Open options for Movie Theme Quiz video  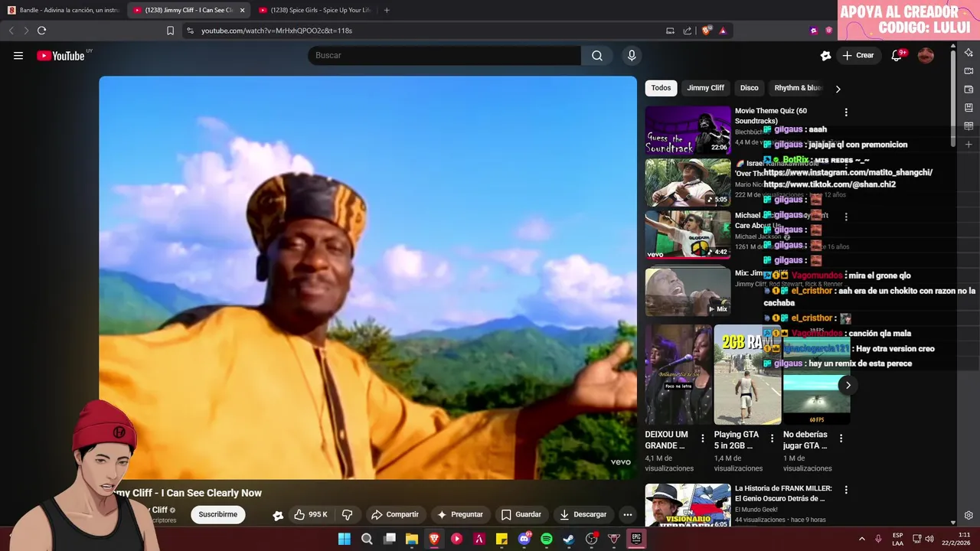pyautogui.click(x=846, y=112)
